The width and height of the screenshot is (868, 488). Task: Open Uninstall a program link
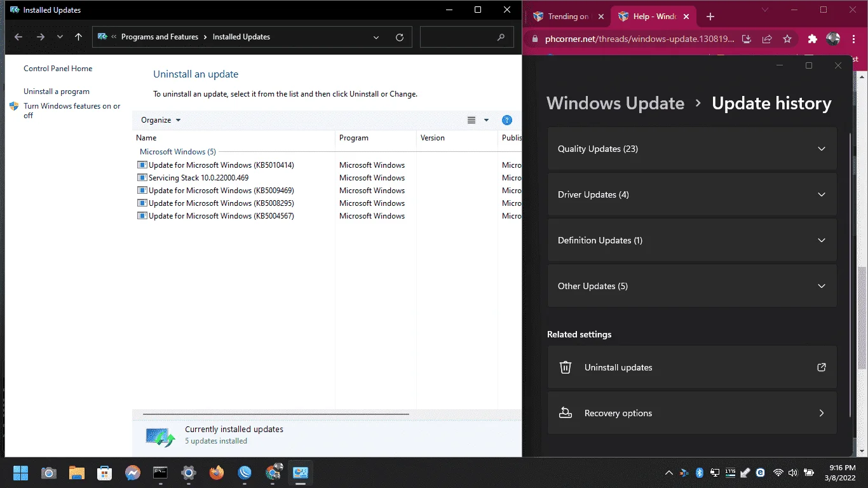[x=57, y=91]
